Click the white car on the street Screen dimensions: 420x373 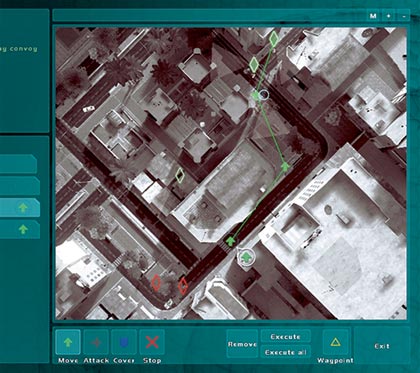89,109
